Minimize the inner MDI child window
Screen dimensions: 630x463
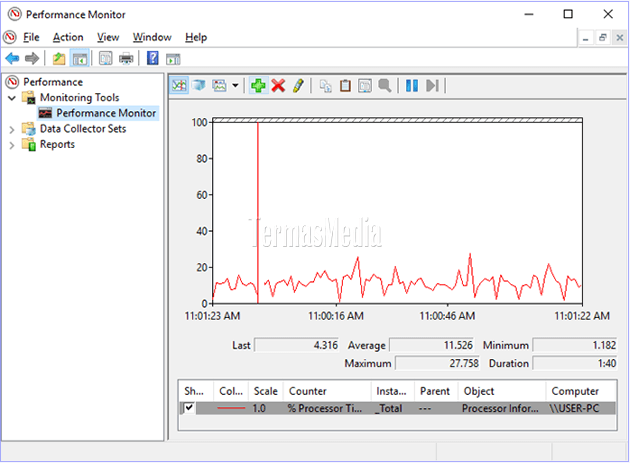click(585, 38)
